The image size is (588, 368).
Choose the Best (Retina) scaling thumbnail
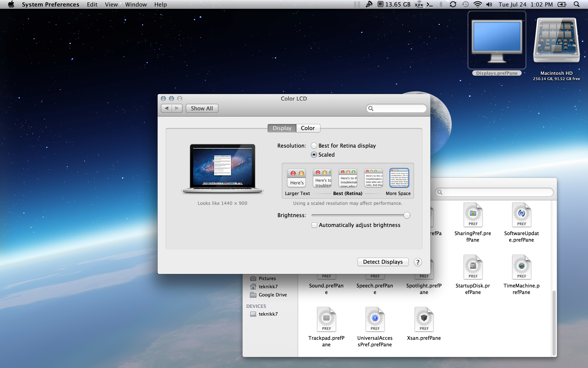348,178
